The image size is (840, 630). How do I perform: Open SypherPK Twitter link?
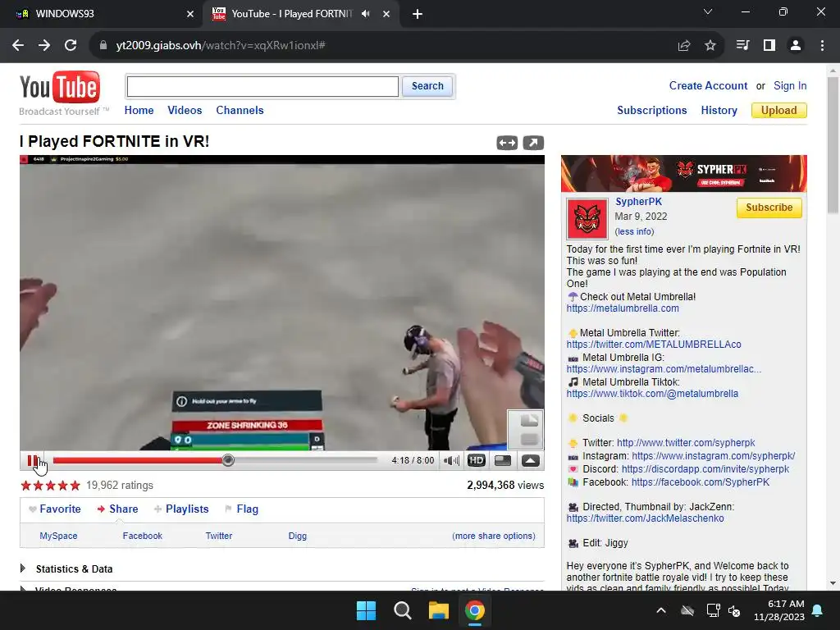click(x=686, y=443)
